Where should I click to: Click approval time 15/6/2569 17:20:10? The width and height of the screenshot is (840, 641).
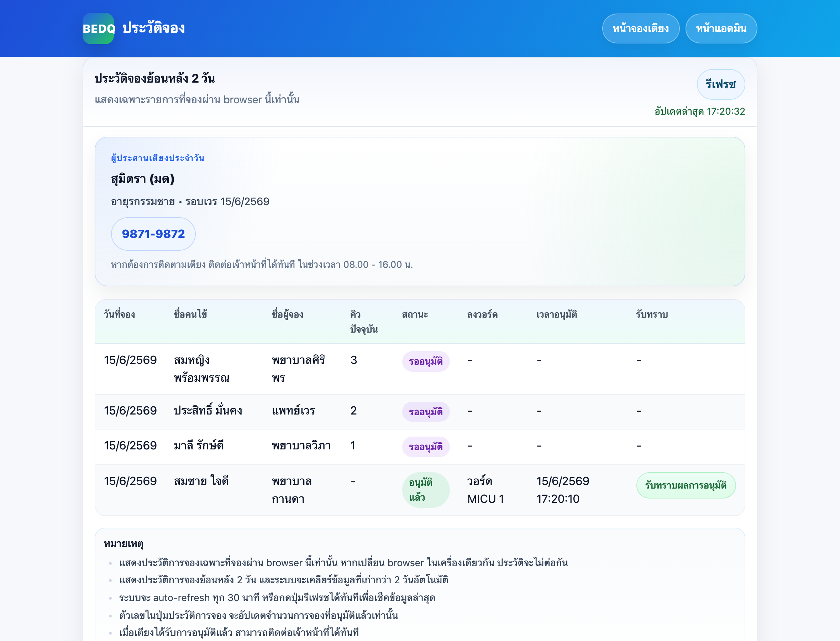(563, 490)
